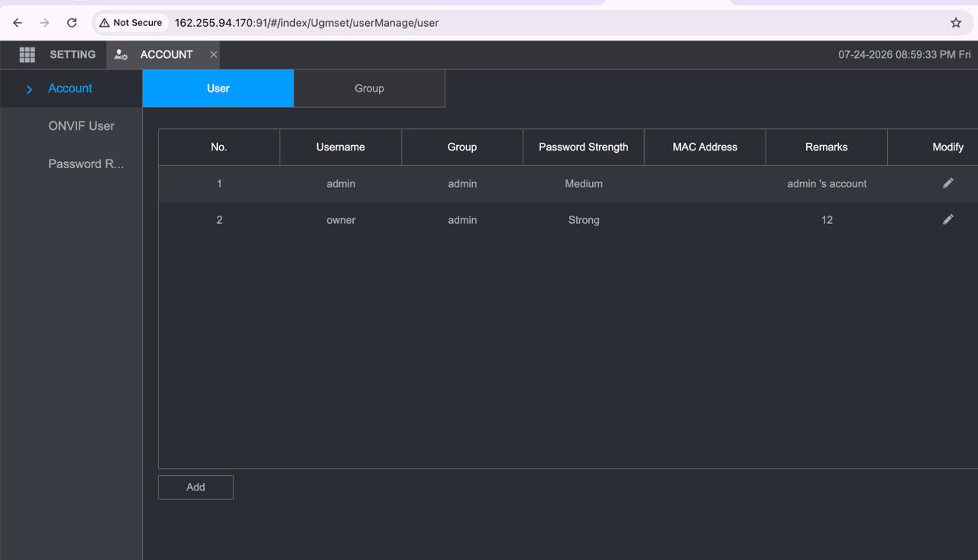Click the Not Secure warning icon

(105, 23)
